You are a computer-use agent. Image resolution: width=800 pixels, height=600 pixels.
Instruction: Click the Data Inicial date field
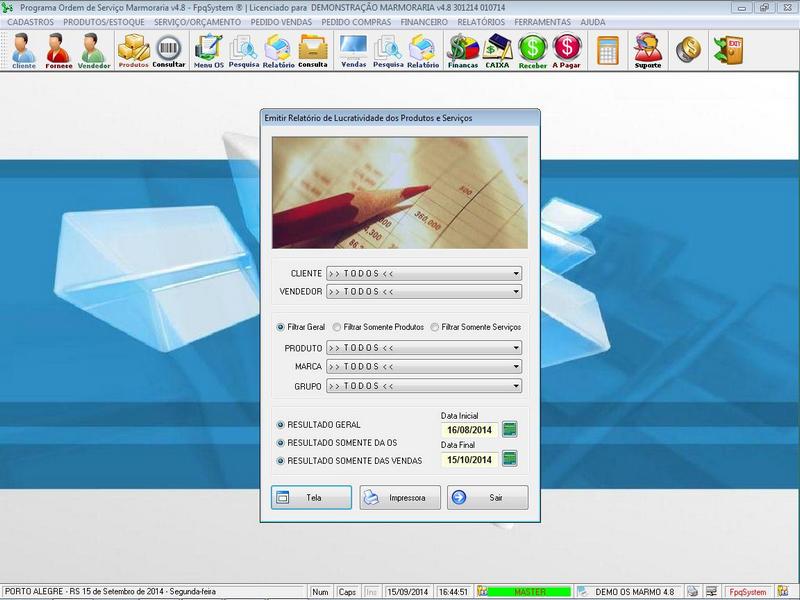[x=468, y=430]
